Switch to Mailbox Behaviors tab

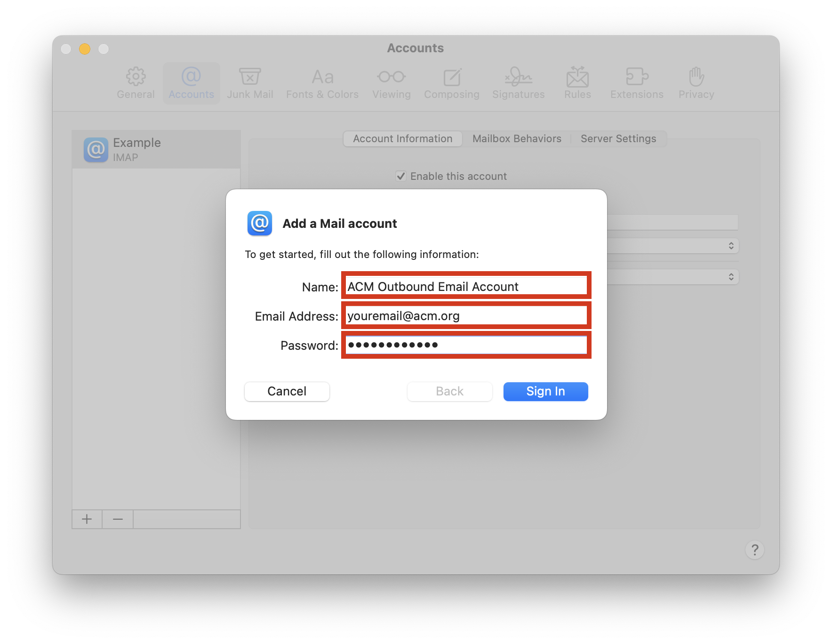point(517,139)
